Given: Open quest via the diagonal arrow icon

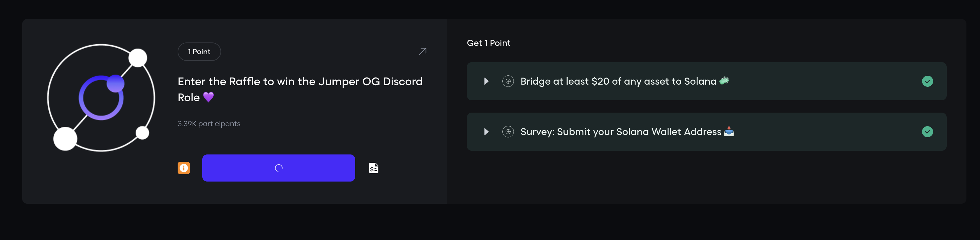Looking at the screenshot, I should (x=422, y=52).
